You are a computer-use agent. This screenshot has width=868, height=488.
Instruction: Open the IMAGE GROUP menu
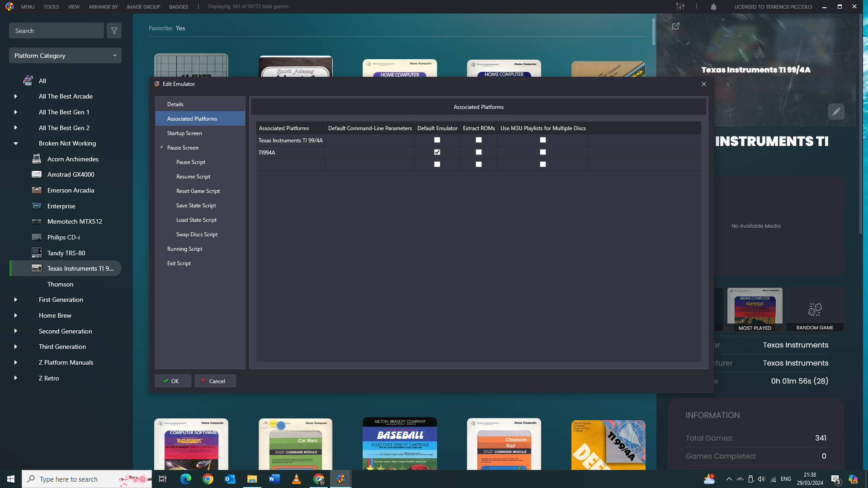pos(143,7)
